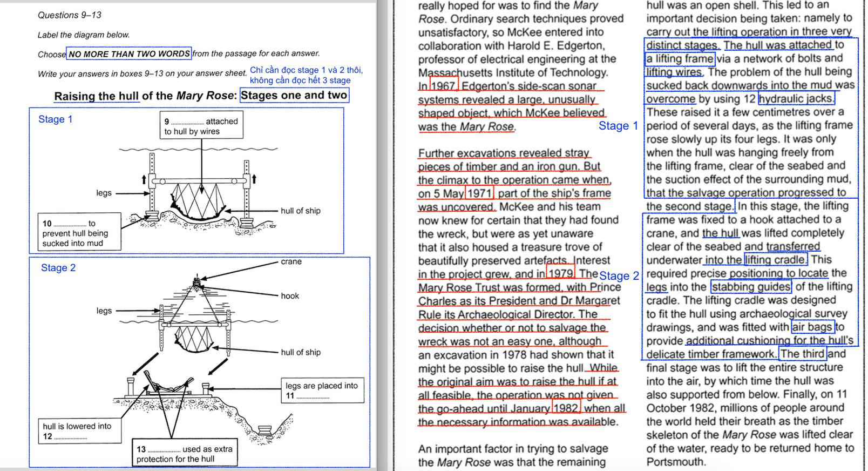Click the boxed "a lifting frame" text

(680, 58)
